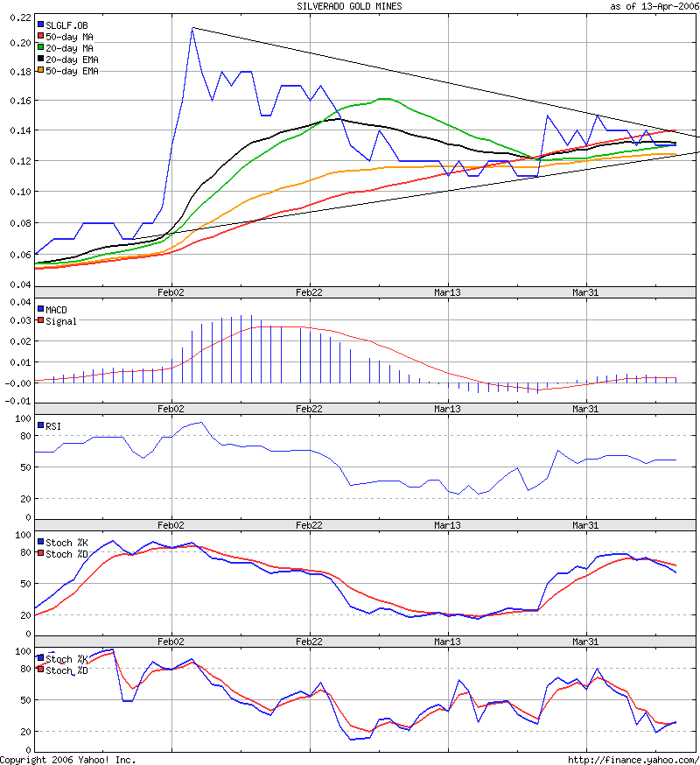Click the blue MACD legend swatch

coord(41,309)
